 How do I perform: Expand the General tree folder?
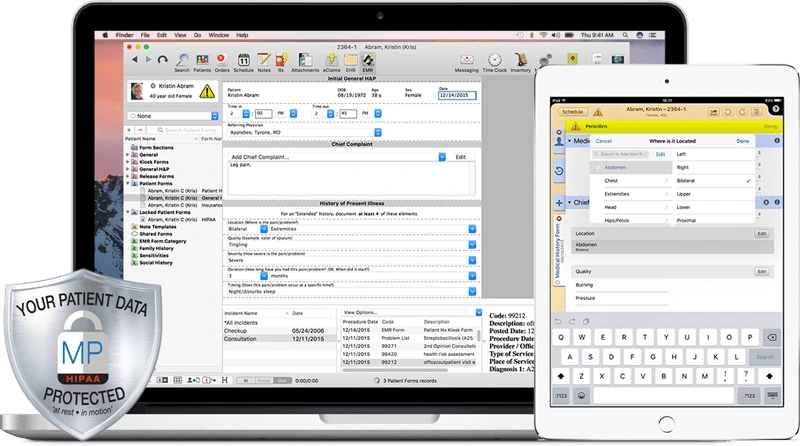pyautogui.click(x=128, y=155)
